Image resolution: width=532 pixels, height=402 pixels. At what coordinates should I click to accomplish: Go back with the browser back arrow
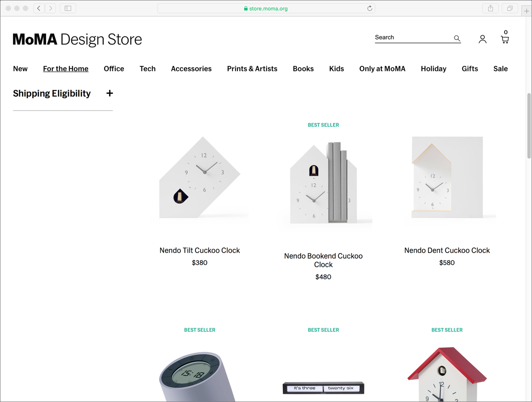pos(39,8)
